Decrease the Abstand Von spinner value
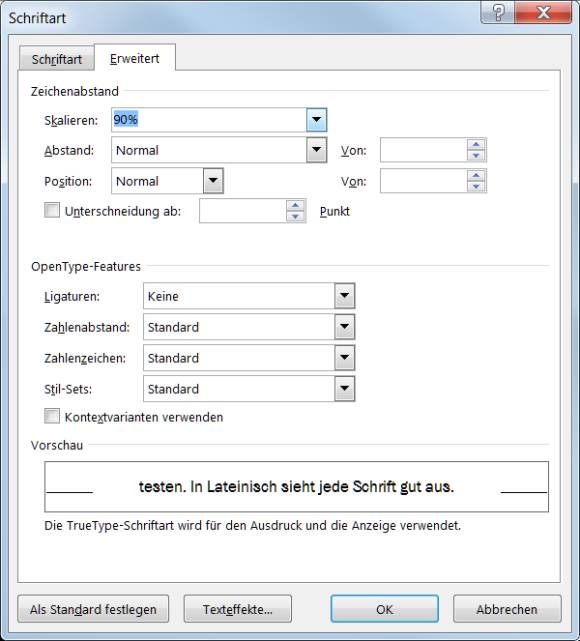Viewport: 580px width, 641px height. (x=476, y=156)
